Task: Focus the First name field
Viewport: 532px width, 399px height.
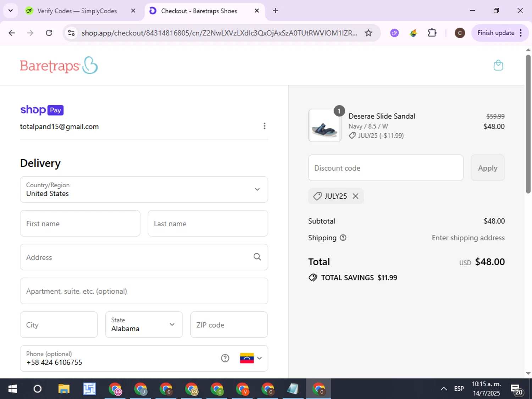Action: point(80,223)
